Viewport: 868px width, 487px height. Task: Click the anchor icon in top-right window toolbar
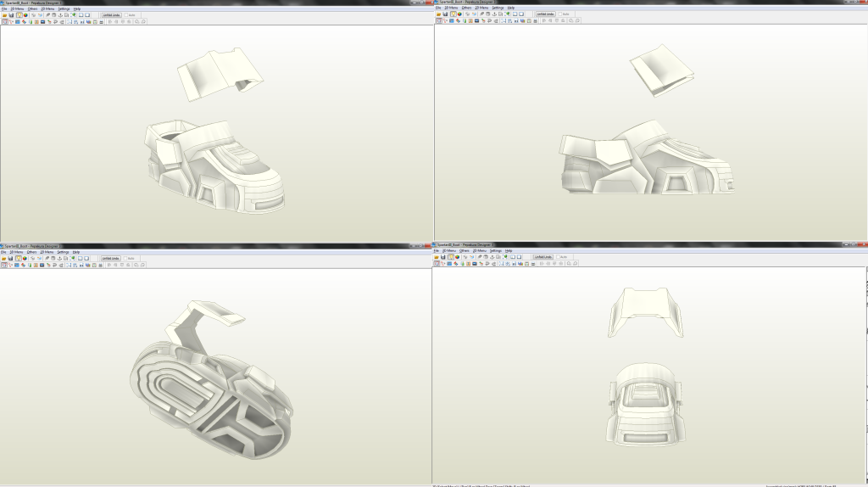[495, 14]
